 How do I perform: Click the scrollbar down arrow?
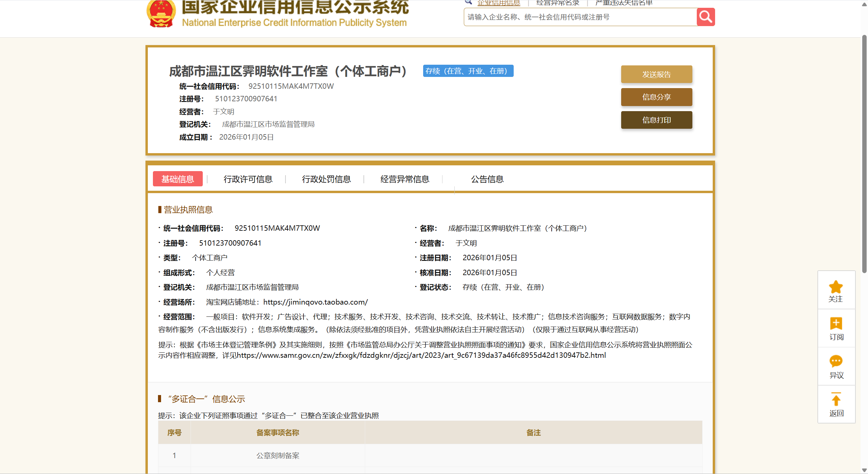click(x=864, y=470)
